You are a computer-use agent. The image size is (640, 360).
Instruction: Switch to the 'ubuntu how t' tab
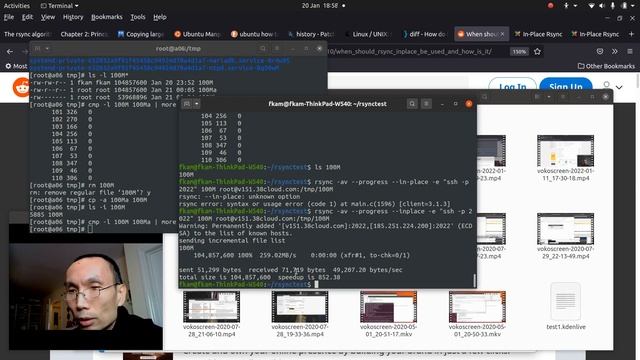tap(254, 34)
